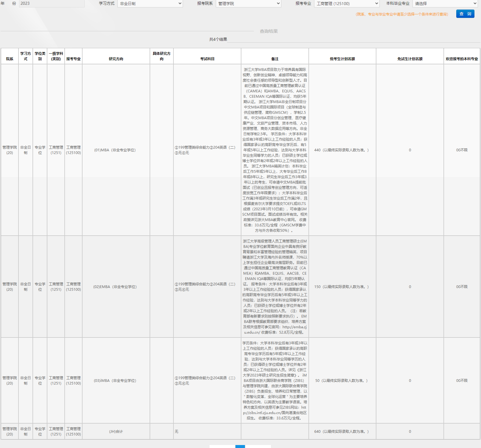
Task: Click the active blue pagination page button
Action: tap(240, 446)
